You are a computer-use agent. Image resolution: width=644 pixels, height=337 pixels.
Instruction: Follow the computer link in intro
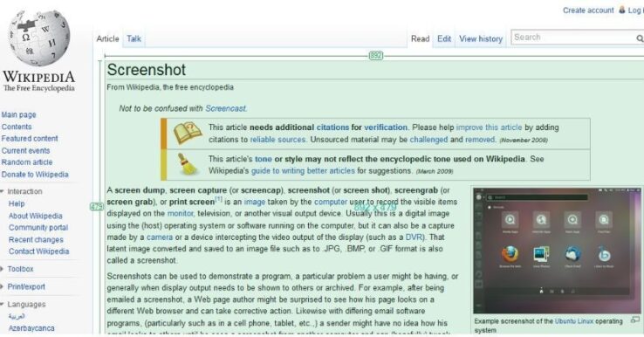pos(331,202)
